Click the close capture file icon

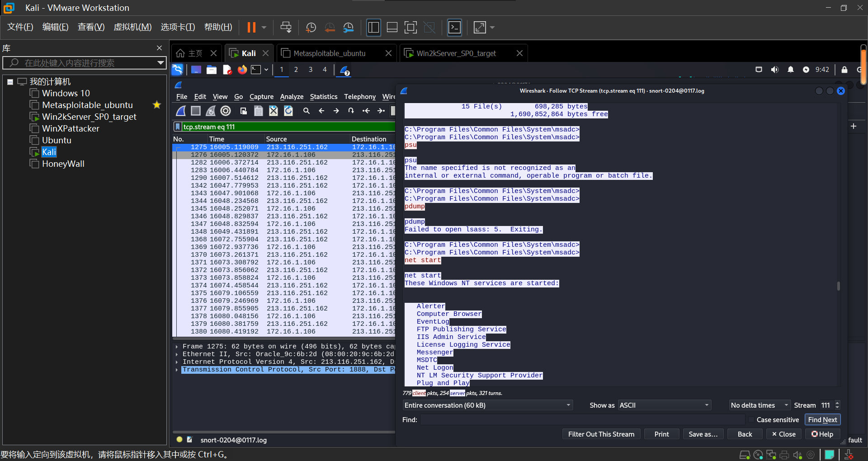(274, 111)
